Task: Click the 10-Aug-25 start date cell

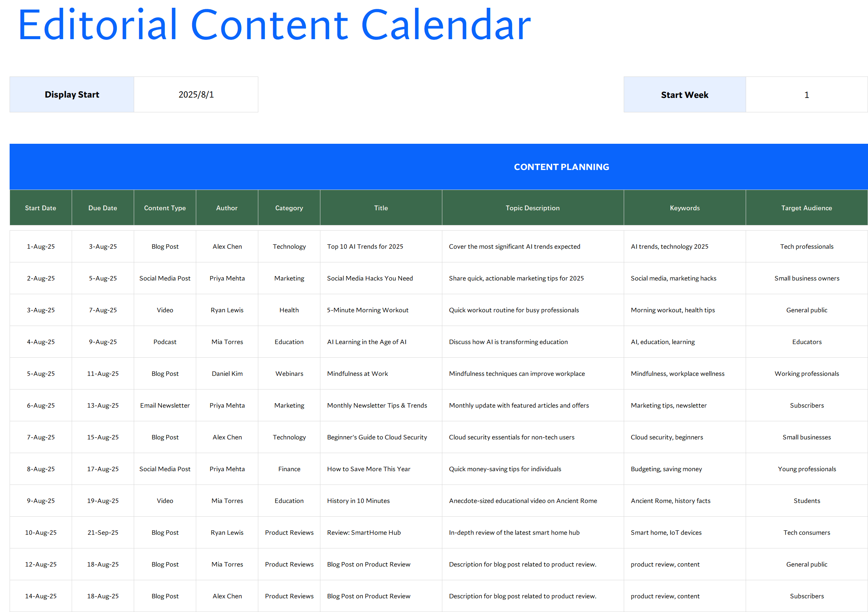Action: pyautogui.click(x=40, y=532)
